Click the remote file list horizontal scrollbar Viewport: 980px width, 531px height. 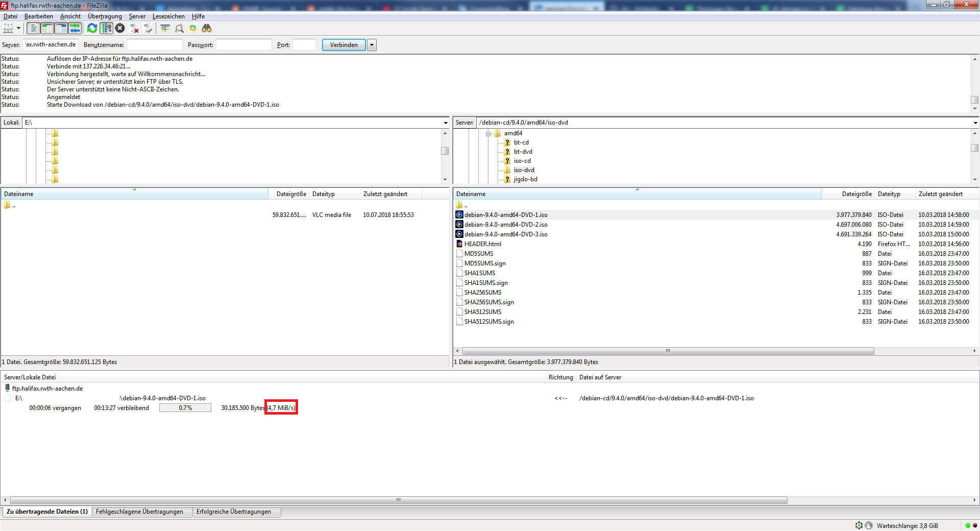(668, 351)
